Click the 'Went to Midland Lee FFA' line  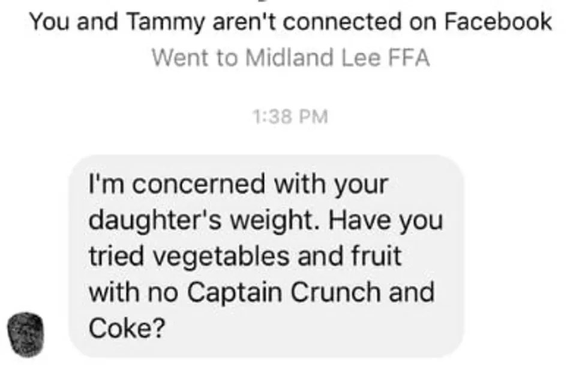tap(290, 58)
